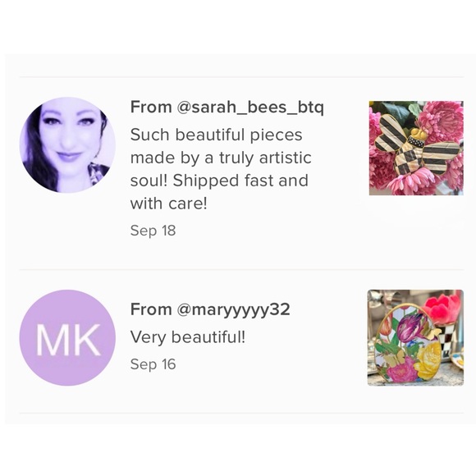Click the pink flowers in bee thumbnail
The width and height of the screenshot is (476, 476).
pyautogui.click(x=446, y=117)
